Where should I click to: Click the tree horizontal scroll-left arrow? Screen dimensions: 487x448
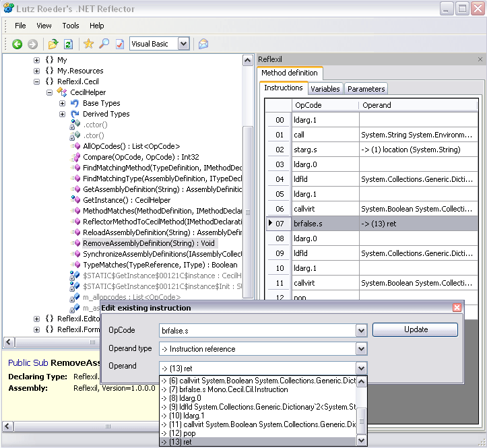[8, 342]
